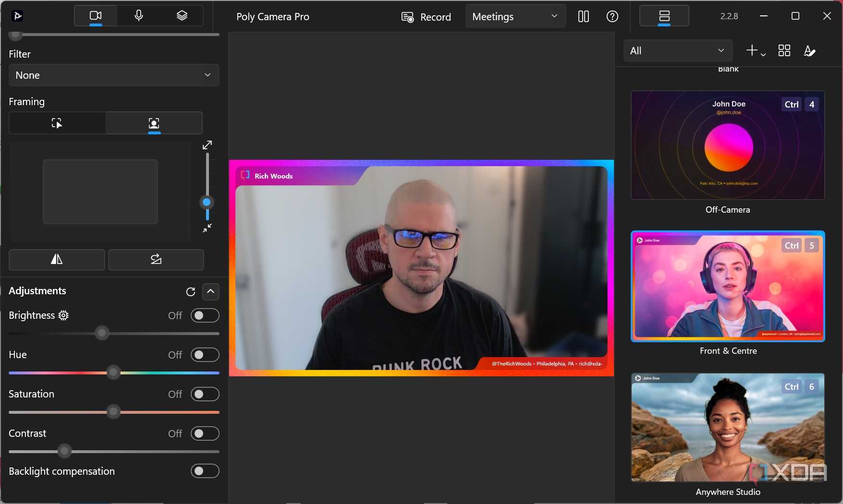Switch to the camera settings tab
The image size is (843, 504).
96,16
